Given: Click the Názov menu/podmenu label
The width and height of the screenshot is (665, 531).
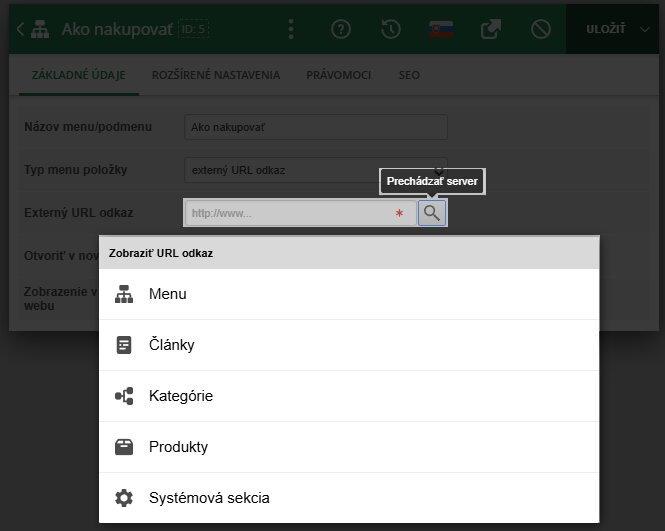Looking at the screenshot, I should [88, 127].
